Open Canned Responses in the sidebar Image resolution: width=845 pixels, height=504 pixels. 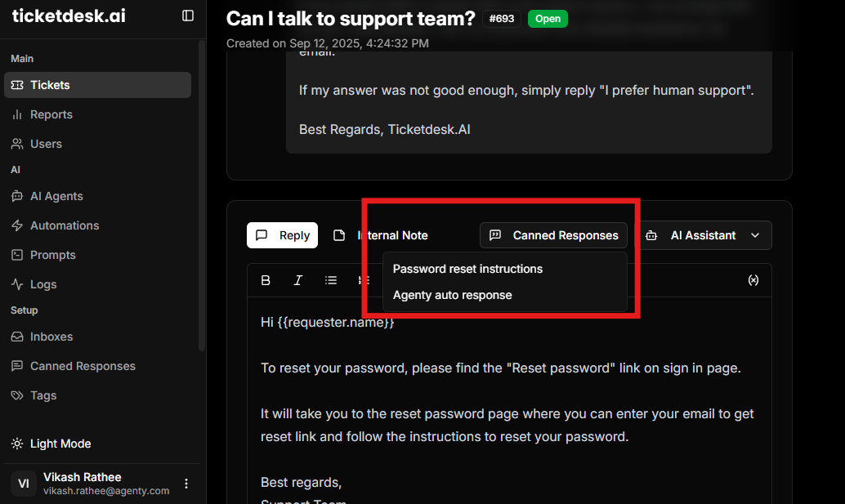pos(97,366)
